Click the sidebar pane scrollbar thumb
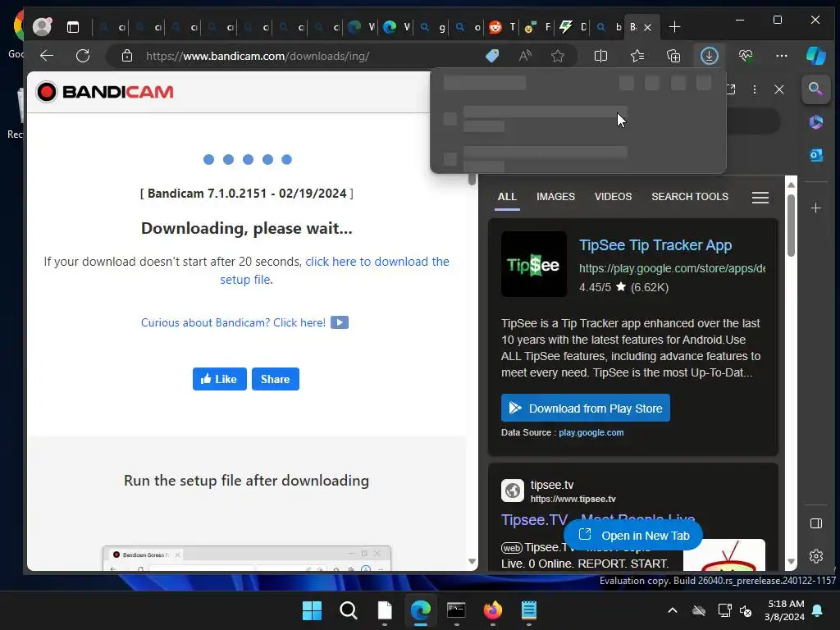This screenshot has height=630, width=840. click(x=791, y=226)
